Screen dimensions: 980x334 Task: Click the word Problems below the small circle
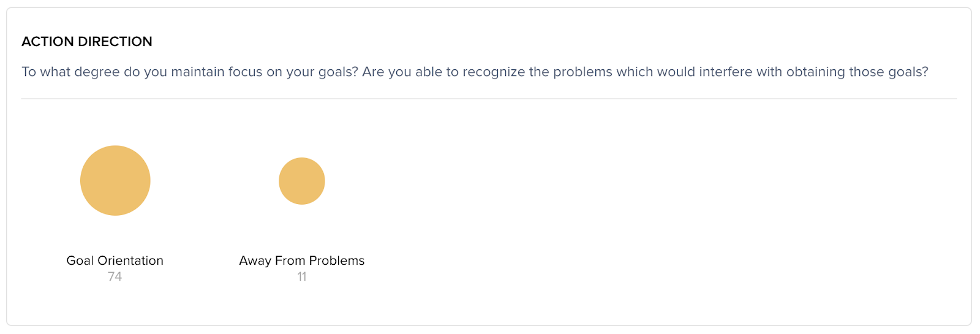[336, 260]
